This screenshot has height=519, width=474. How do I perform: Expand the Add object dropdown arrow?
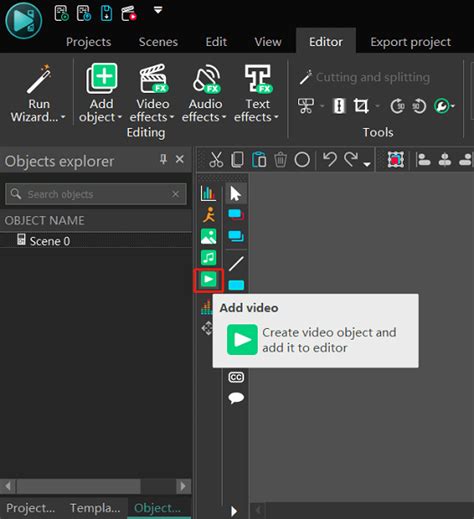click(x=119, y=117)
